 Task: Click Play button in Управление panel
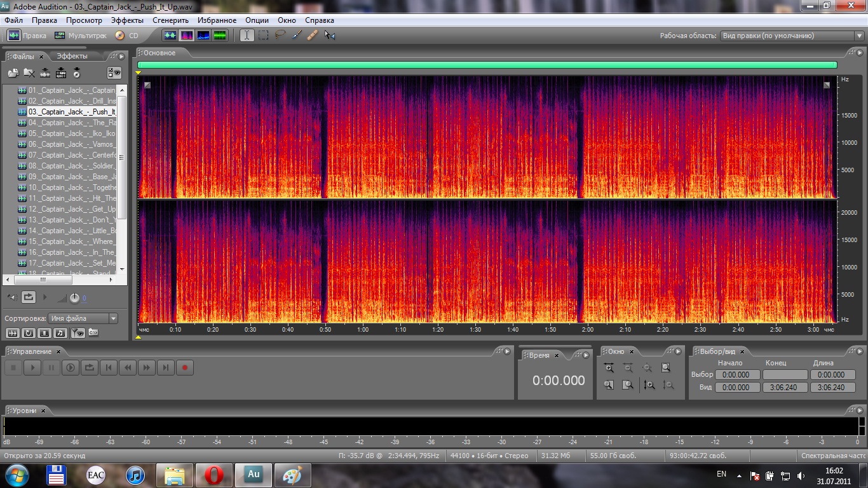pyautogui.click(x=32, y=367)
